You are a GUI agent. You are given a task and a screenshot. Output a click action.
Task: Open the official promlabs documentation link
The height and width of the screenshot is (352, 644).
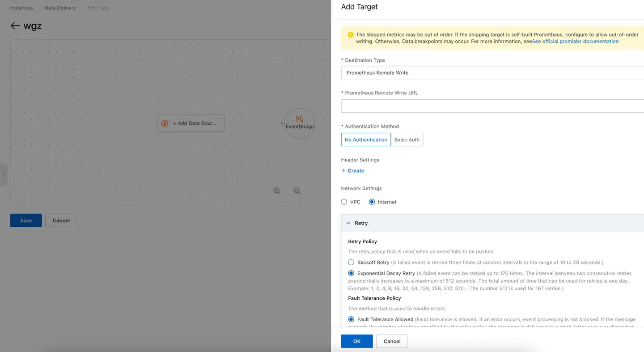[575, 41]
